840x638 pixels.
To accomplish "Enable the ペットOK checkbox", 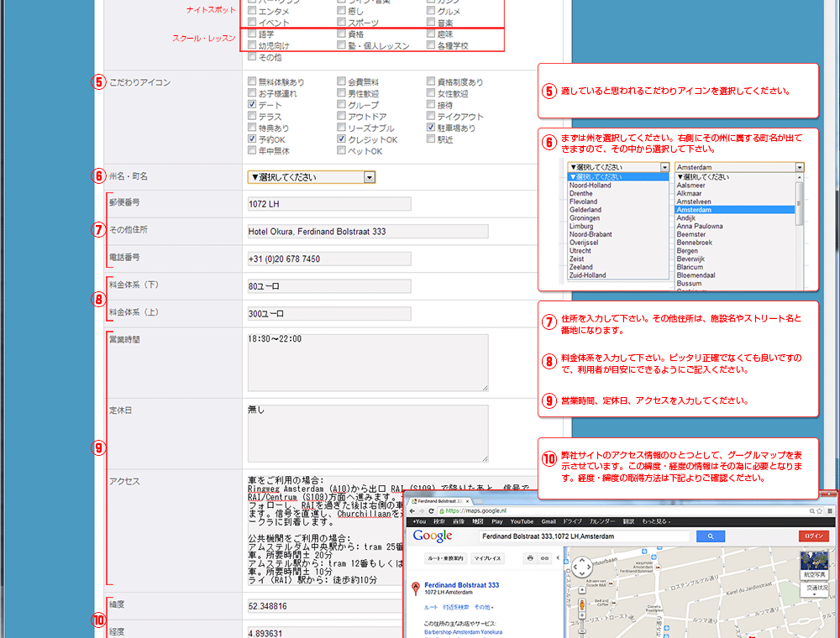I will 342,151.
